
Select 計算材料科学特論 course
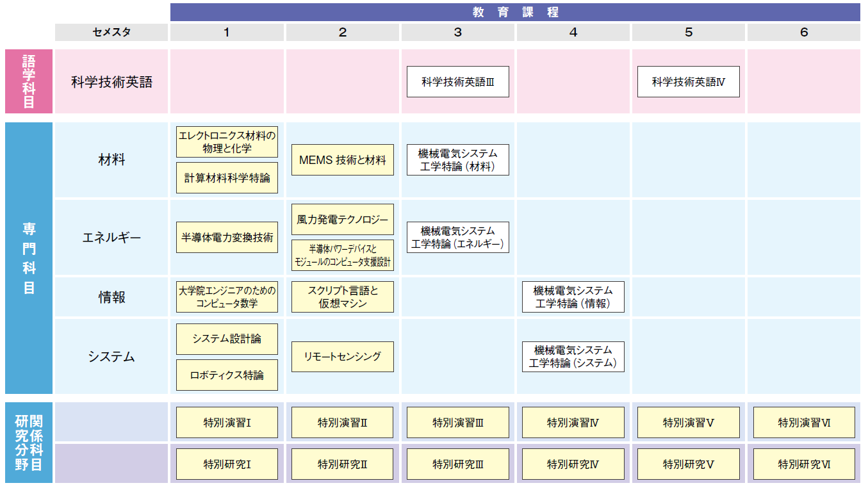click(227, 177)
